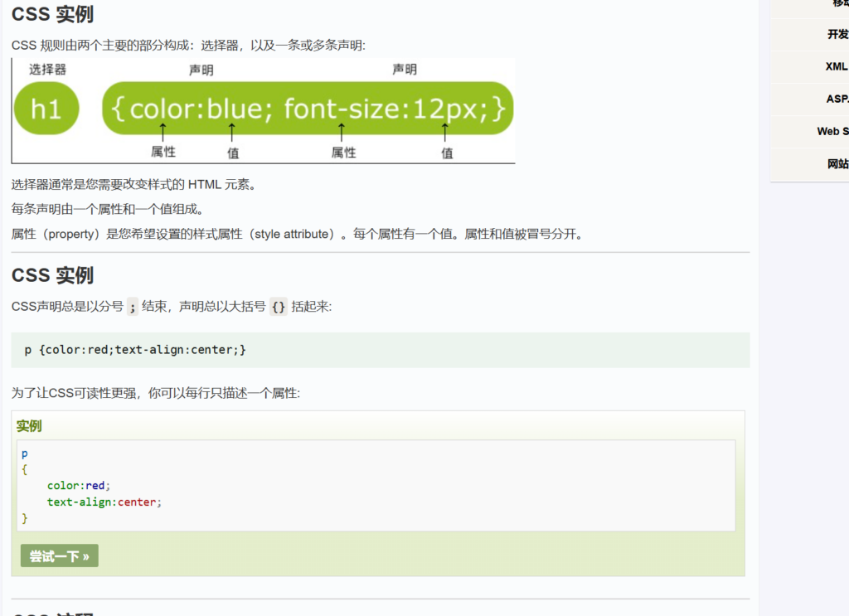Click the green h1 selector bubble
The width and height of the screenshot is (849, 616).
[46, 109]
